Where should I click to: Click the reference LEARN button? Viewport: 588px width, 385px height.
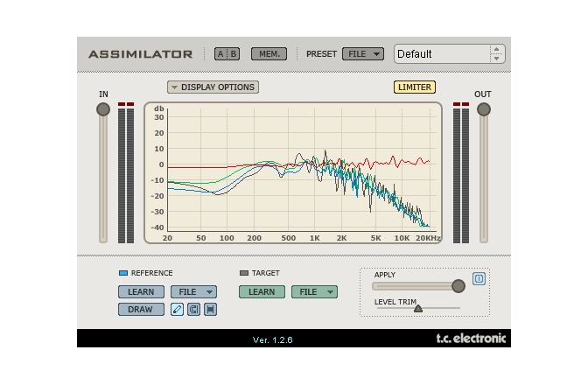[x=141, y=291]
